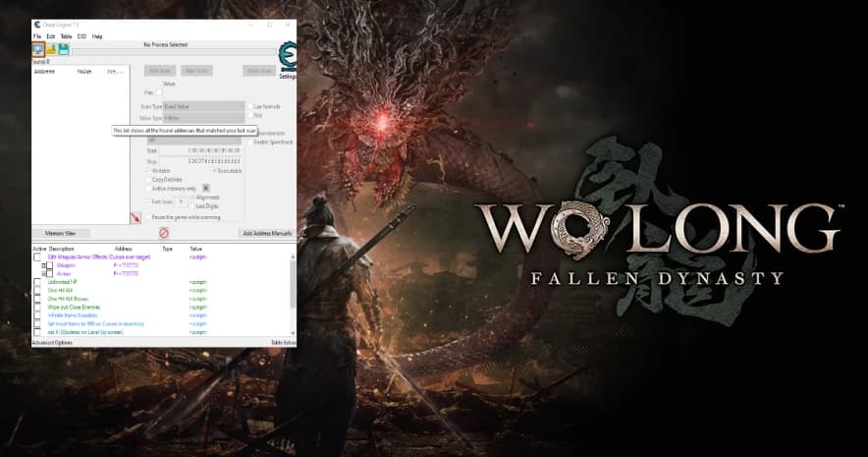The width and height of the screenshot is (868, 457).
Task: Enable Speedhack checkbox
Action: point(250,143)
